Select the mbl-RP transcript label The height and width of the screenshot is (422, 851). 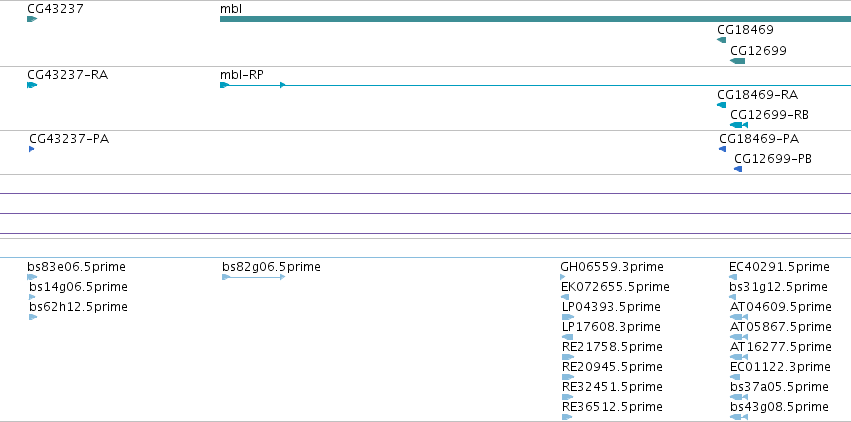[242, 75]
